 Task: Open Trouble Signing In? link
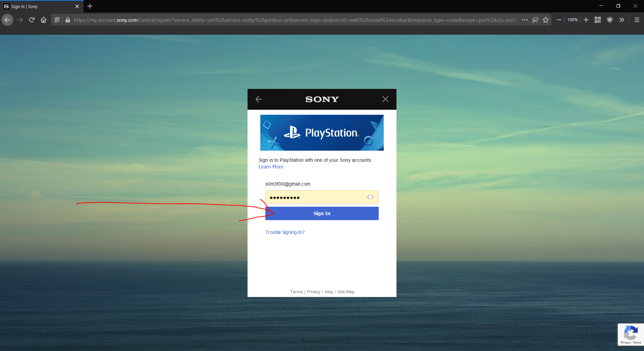click(285, 232)
